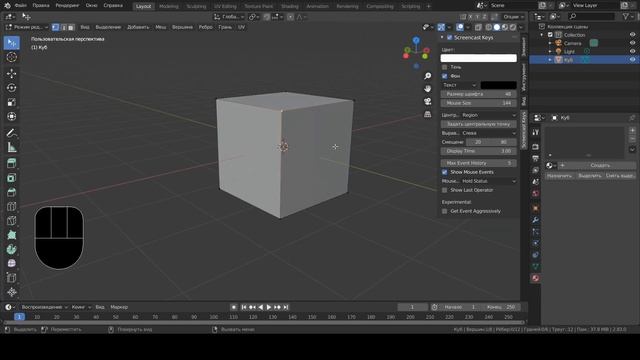Open the Глоба... transform orientation dropdown
This screenshot has height=360, width=640.
229,17
